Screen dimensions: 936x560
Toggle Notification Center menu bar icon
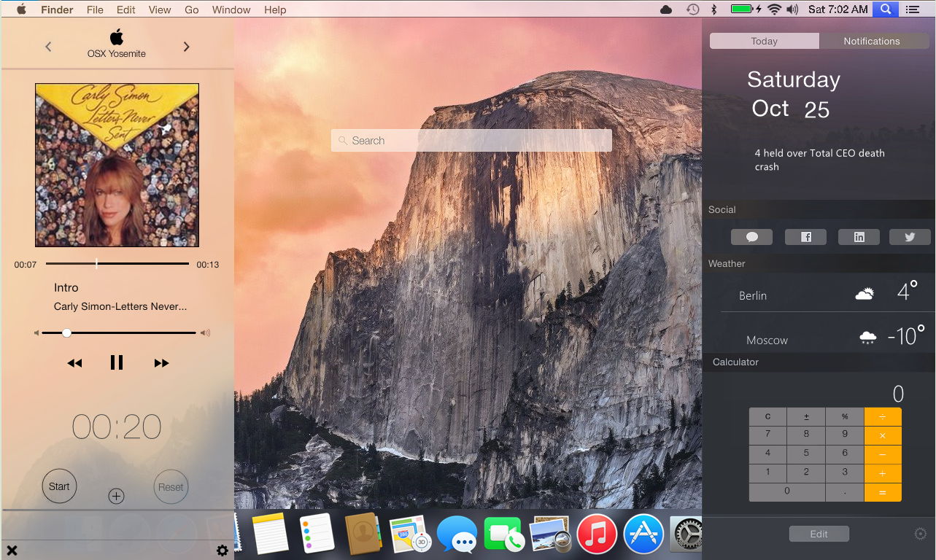tap(911, 9)
